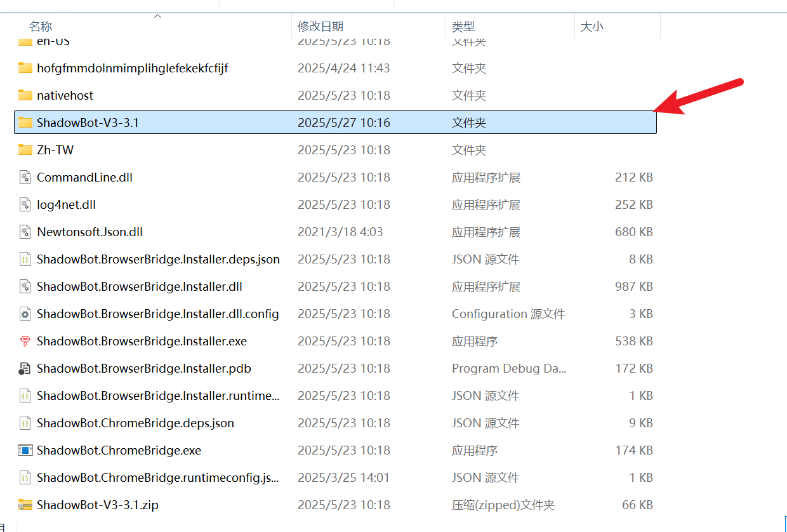Click the nativehost folder icon
Viewport: 787px width, 532px height.
pyautogui.click(x=25, y=95)
